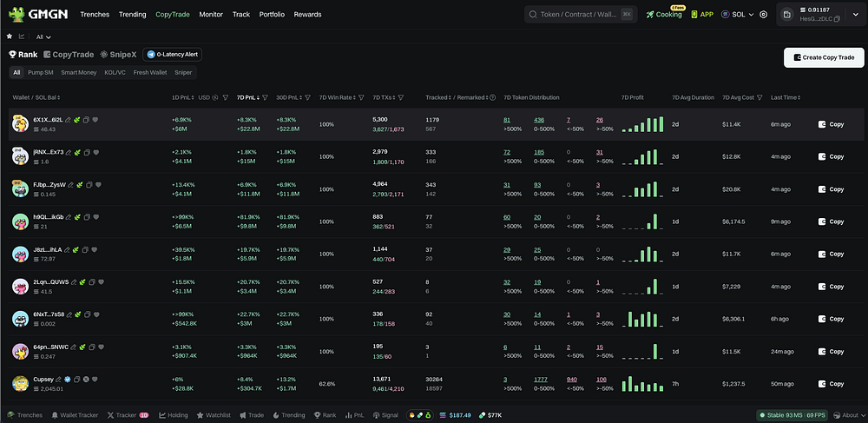Expand the account wallet dropdown chevron
This screenshot has height=423, width=868.
point(854,15)
